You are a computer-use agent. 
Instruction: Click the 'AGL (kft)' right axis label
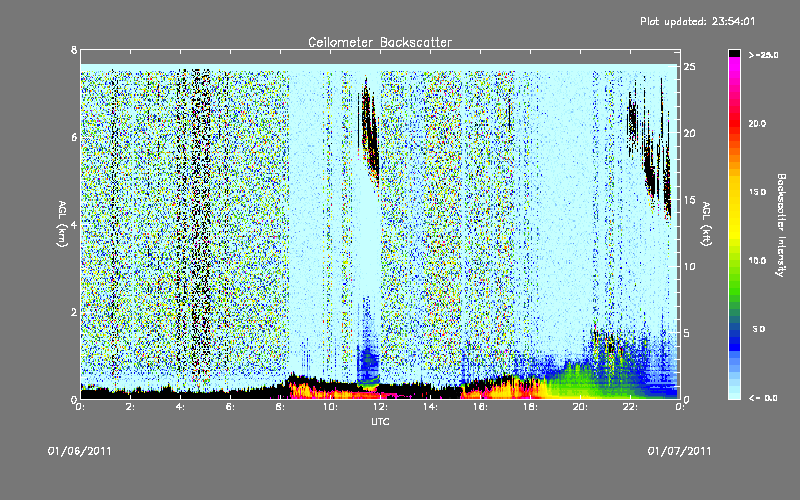(x=706, y=224)
